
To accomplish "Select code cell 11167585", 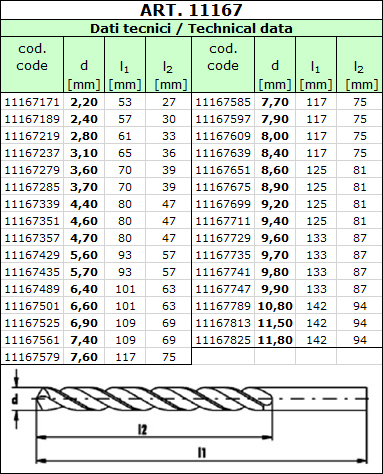I will [x=223, y=102].
